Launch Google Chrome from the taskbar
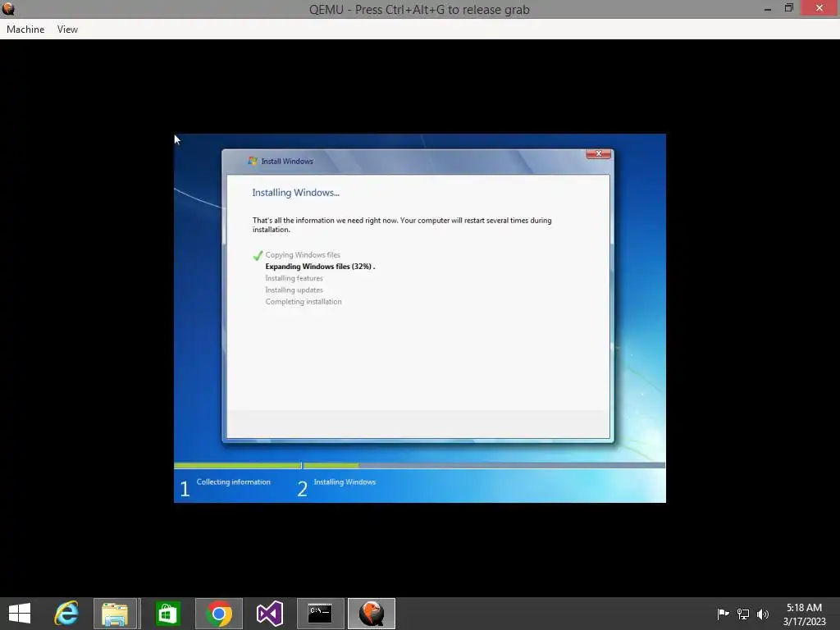840x630 pixels. [218, 614]
